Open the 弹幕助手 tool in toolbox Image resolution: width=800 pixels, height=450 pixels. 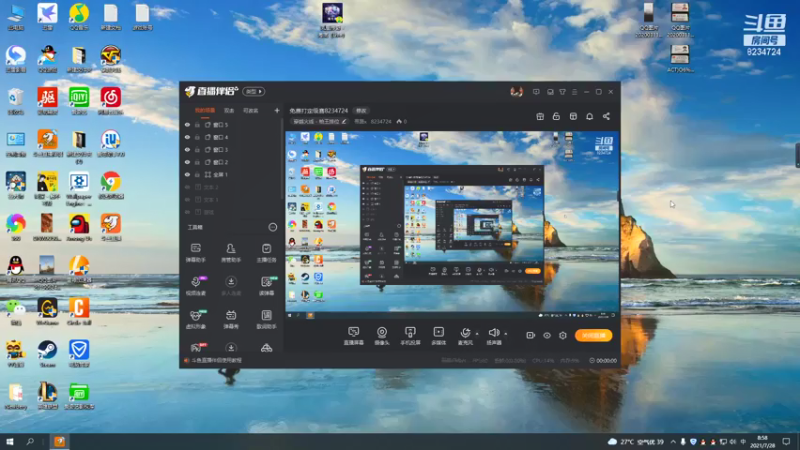[x=195, y=253]
